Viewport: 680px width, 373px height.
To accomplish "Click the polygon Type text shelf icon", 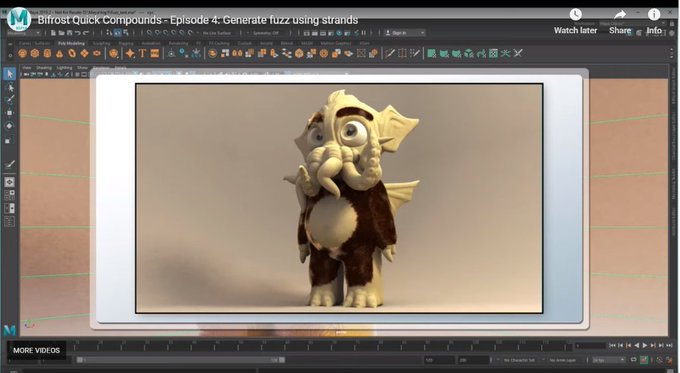I will (x=142, y=53).
